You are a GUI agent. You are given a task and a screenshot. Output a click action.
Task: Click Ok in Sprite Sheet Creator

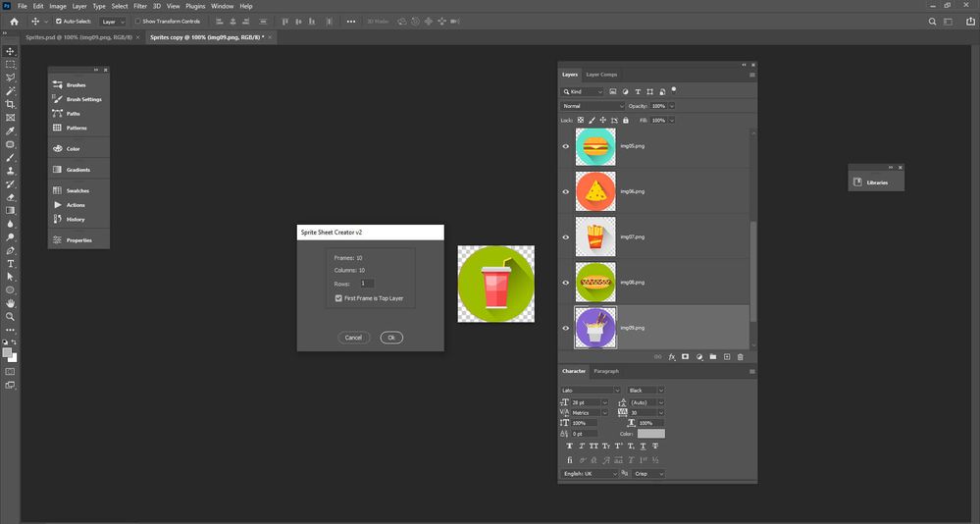click(x=391, y=338)
